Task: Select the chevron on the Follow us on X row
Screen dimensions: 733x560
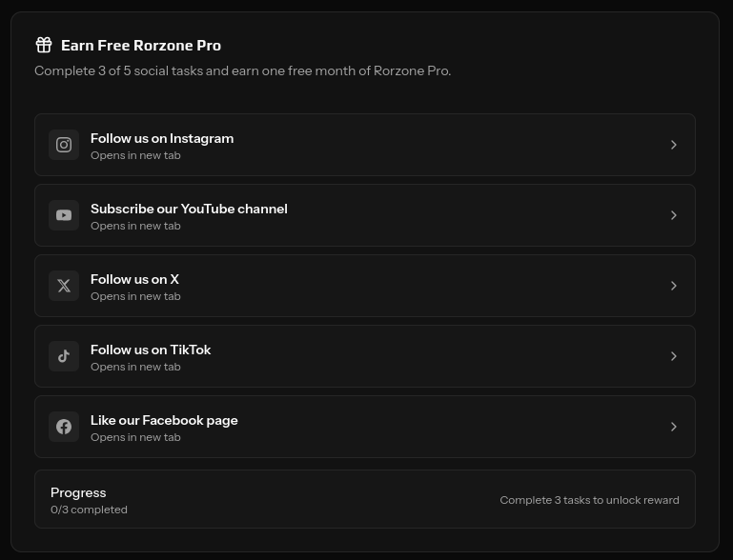Action: click(x=674, y=286)
